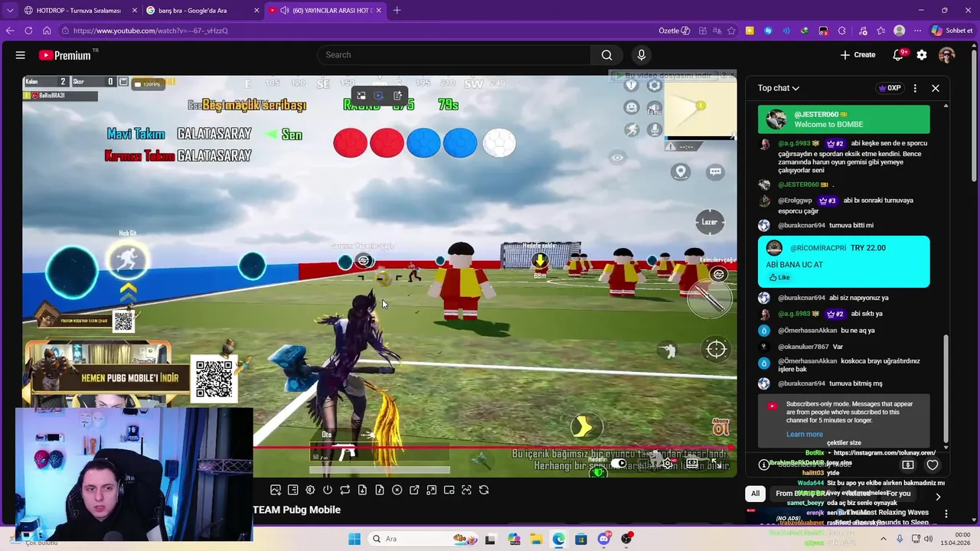
Task: Toggle the autoplay switch in player
Action: coord(619,463)
